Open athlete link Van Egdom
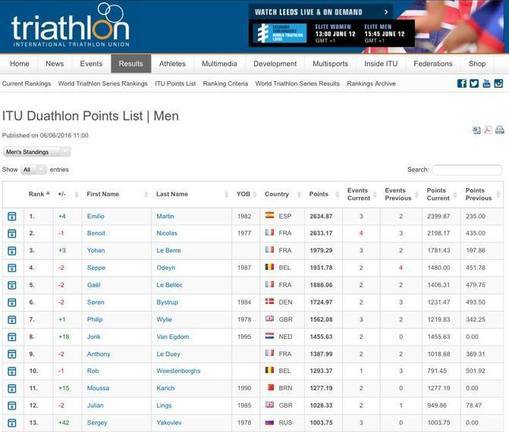This screenshot has height=432, width=509. pyautogui.click(x=173, y=337)
